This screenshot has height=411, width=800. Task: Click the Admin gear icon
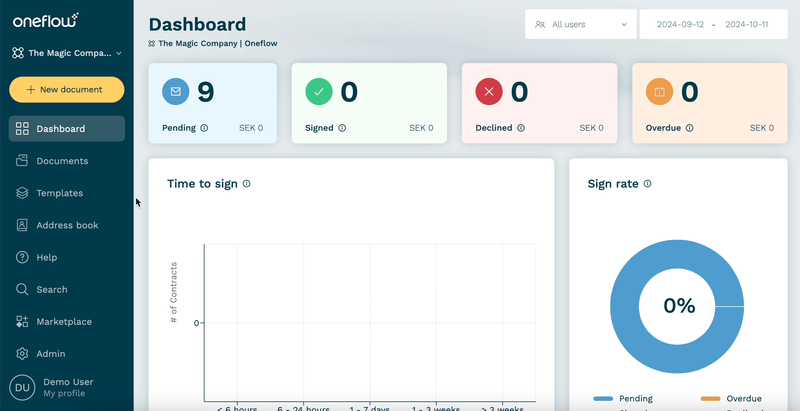click(22, 353)
